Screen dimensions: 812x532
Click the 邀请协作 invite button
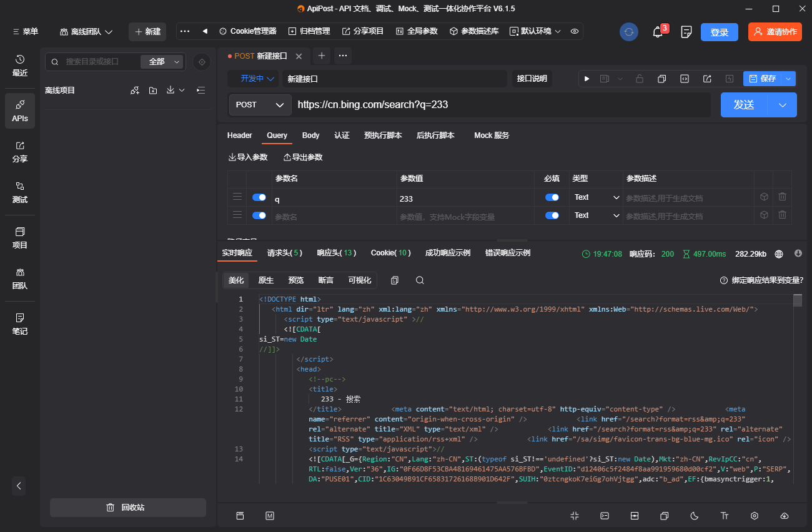pos(775,32)
